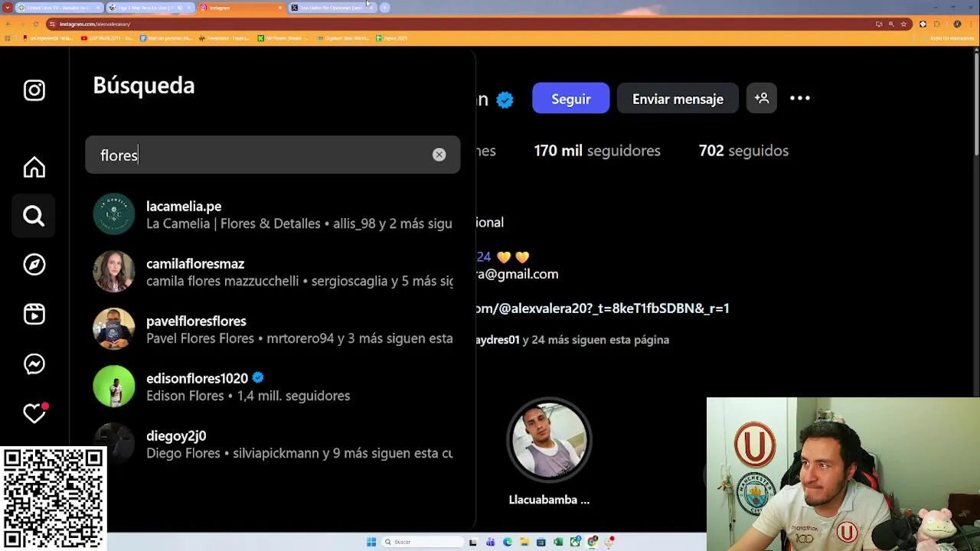The image size is (980, 551).
Task: Open the Llacuabamba story highlight
Action: click(x=549, y=452)
